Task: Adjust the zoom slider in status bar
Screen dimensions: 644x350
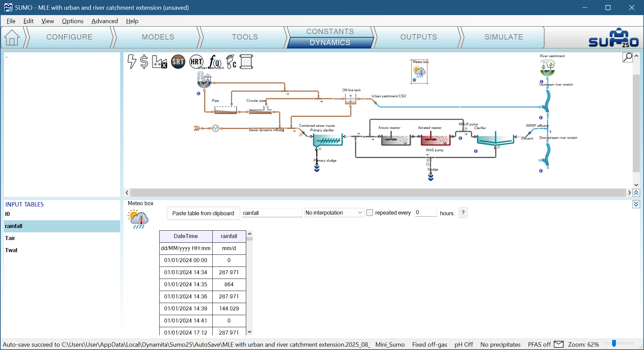Action: (x=614, y=344)
